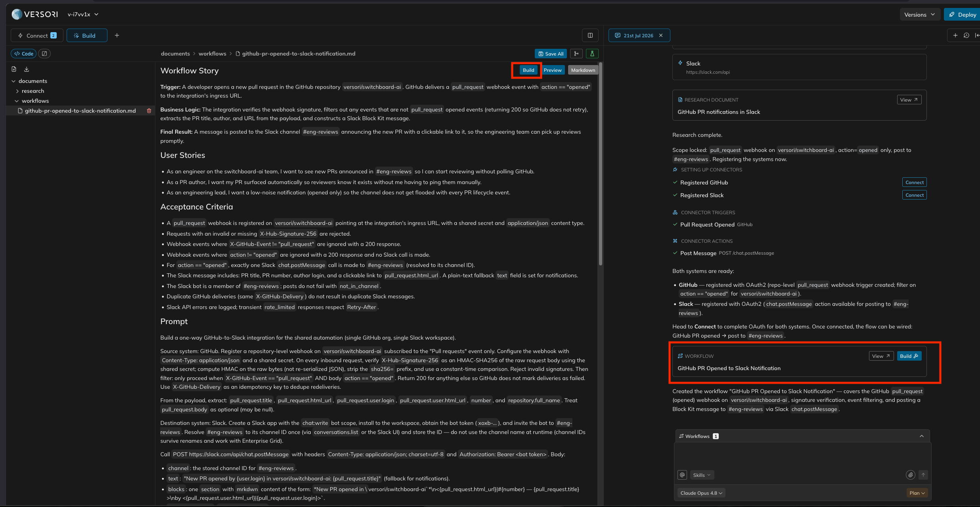Viewport: 980px width, 507px height.
Task: Click the rocket icon on Deploy
Action: pyautogui.click(x=952, y=14)
